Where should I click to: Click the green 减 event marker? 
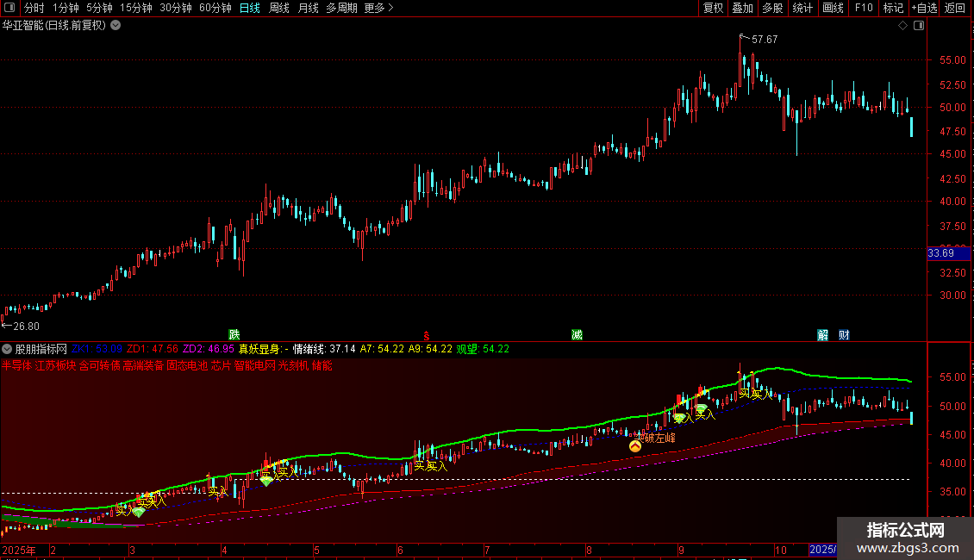577,335
